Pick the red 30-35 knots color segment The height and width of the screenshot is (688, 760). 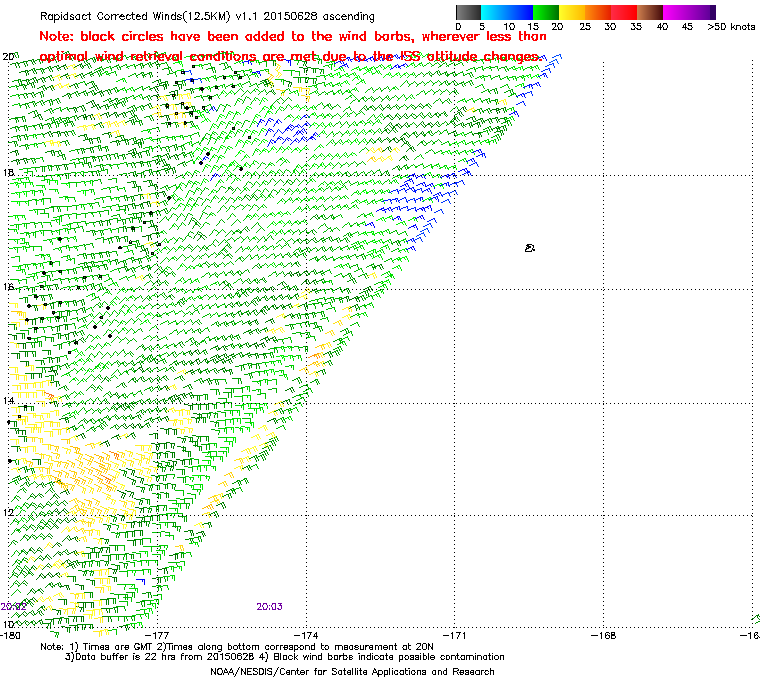624,12
